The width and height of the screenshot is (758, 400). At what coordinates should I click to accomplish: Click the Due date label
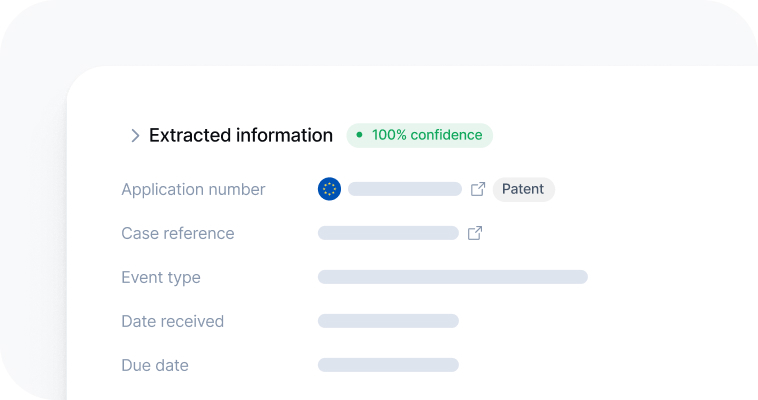pyautogui.click(x=154, y=365)
